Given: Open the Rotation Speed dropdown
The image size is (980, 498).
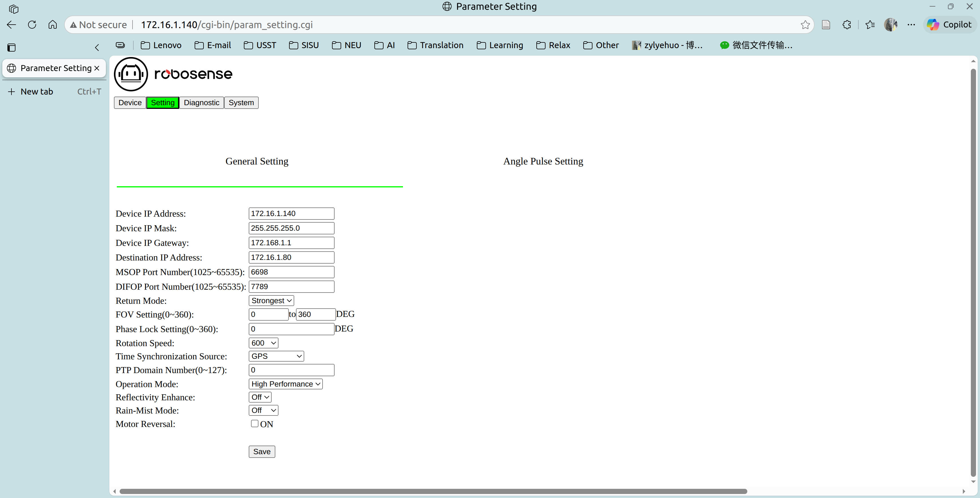Looking at the screenshot, I should [263, 343].
